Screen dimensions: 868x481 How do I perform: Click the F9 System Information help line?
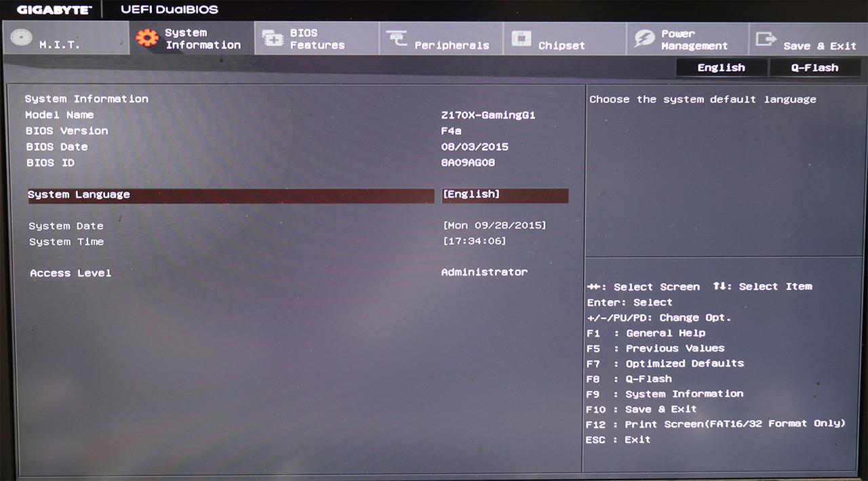click(665, 394)
